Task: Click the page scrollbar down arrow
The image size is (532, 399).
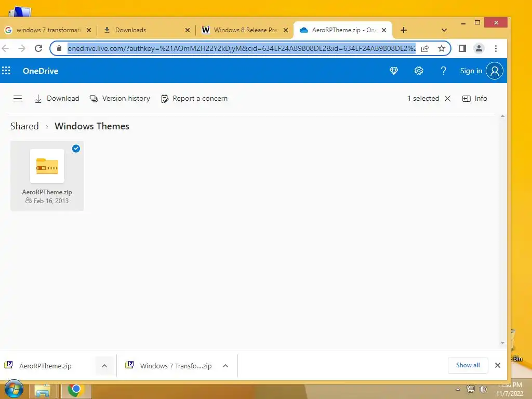Action: click(502, 343)
